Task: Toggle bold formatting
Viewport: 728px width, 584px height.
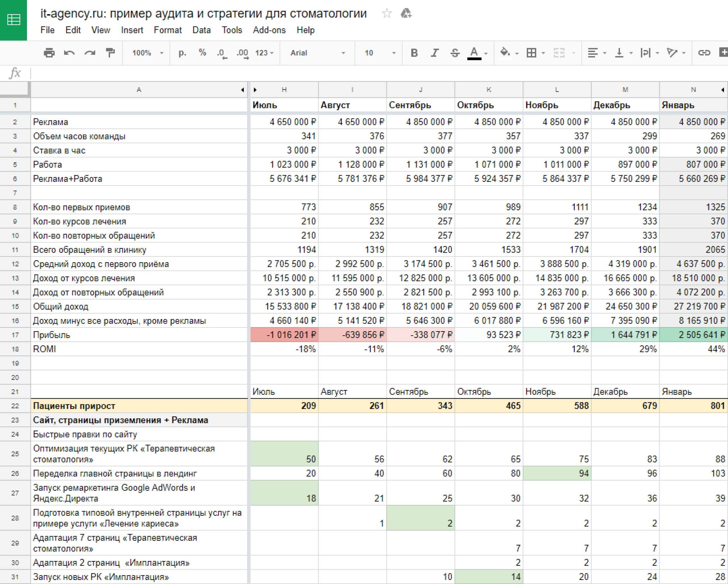Action: tap(414, 53)
